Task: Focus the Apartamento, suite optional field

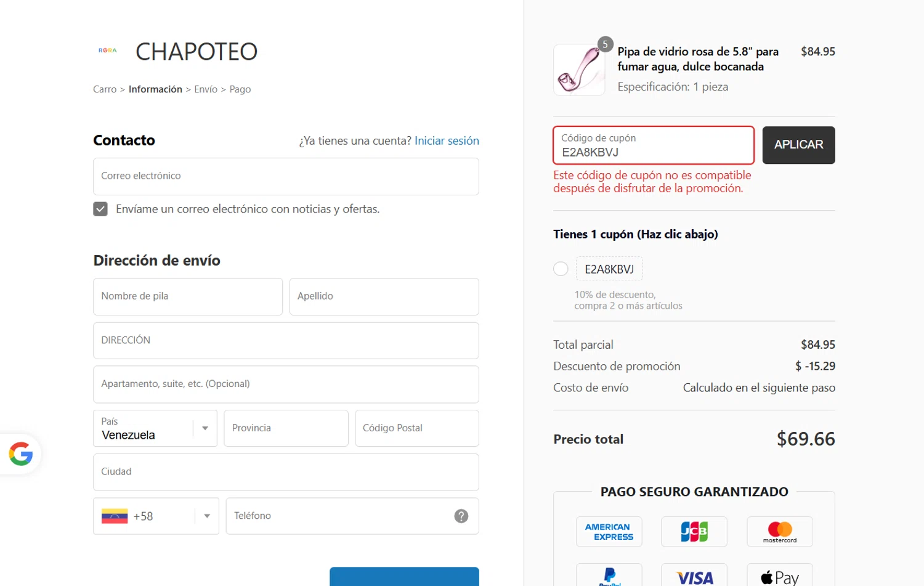Action: click(286, 384)
